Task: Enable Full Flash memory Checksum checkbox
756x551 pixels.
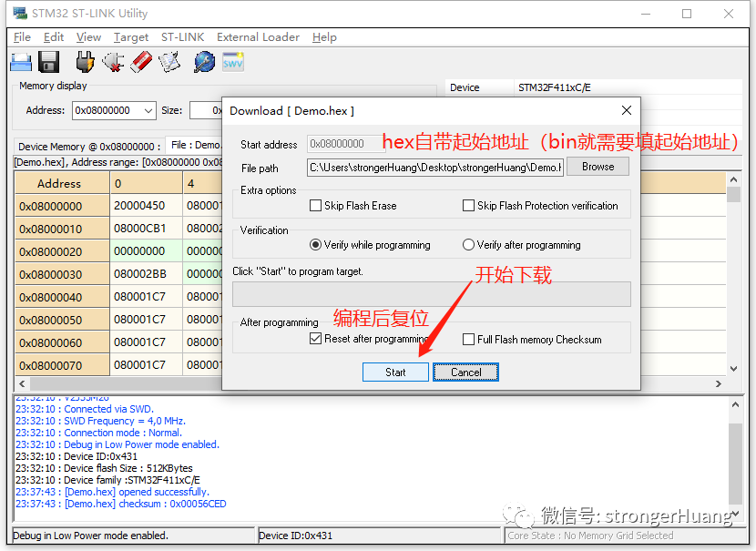Action: (468, 340)
